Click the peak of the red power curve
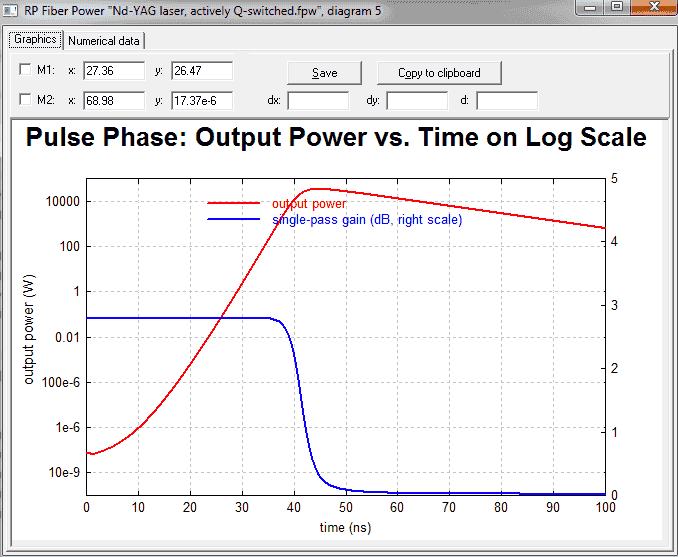This screenshot has height=557, width=678. coord(320,189)
